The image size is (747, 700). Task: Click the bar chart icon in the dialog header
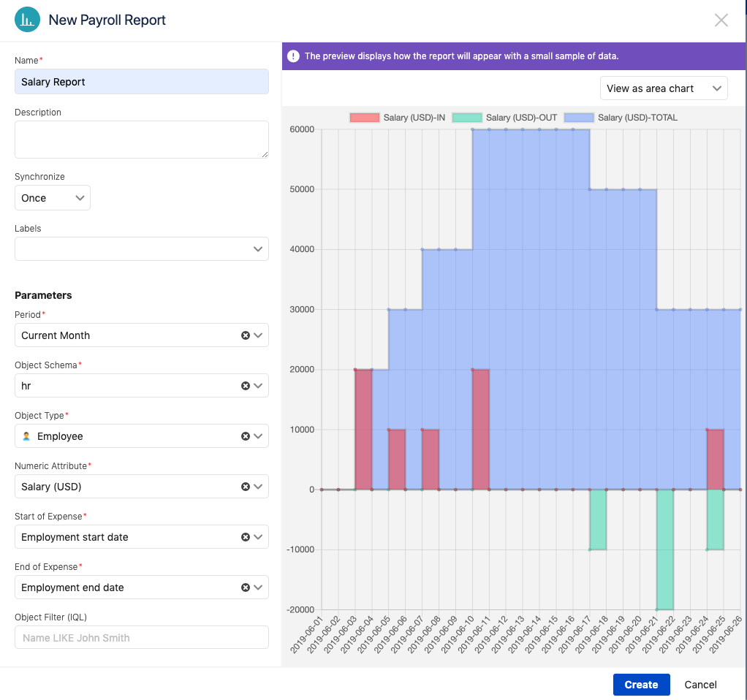tap(26, 20)
